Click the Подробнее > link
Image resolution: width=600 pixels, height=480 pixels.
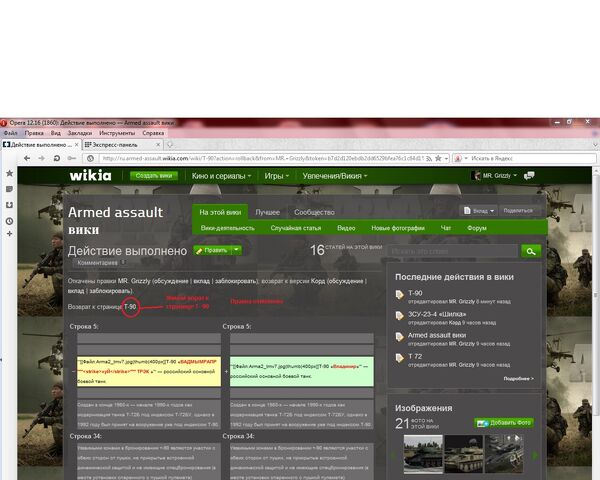coord(519,379)
